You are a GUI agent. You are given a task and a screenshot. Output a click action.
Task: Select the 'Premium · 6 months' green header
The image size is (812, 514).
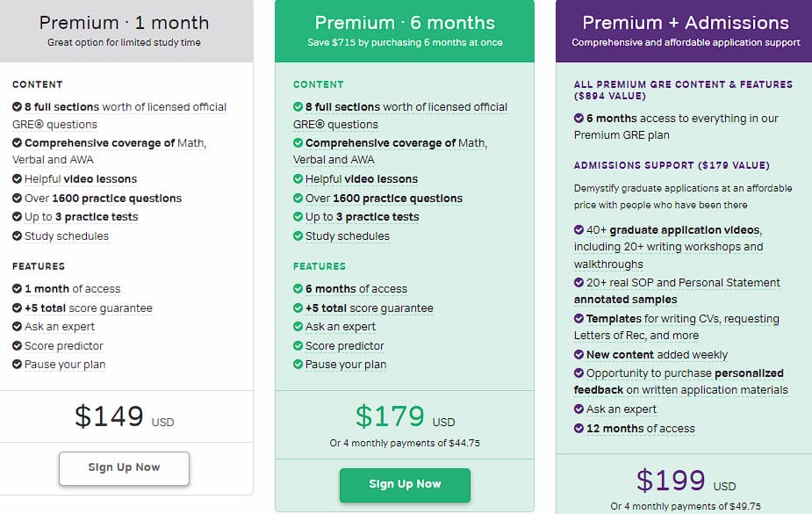pos(405,31)
